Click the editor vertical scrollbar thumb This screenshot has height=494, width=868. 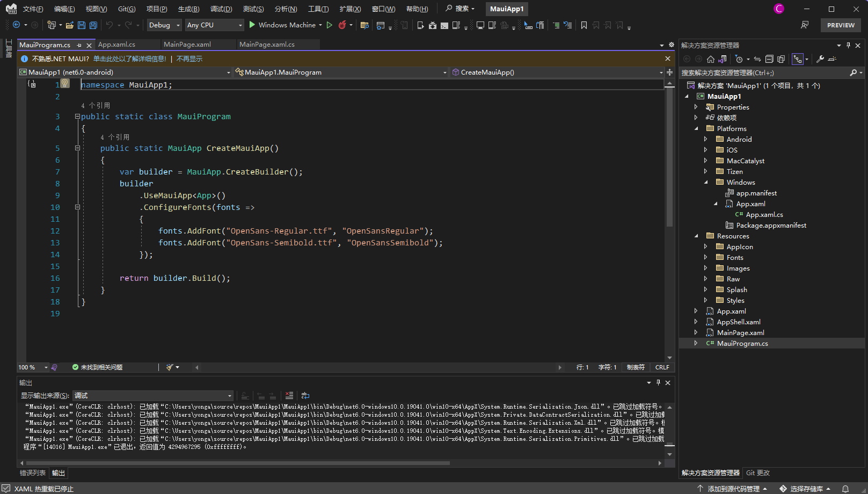click(x=669, y=157)
